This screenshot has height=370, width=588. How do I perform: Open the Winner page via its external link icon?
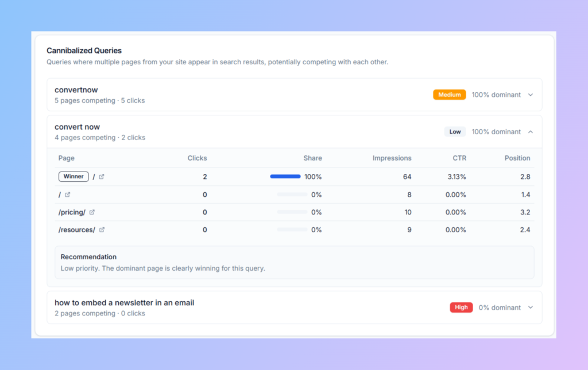click(102, 177)
